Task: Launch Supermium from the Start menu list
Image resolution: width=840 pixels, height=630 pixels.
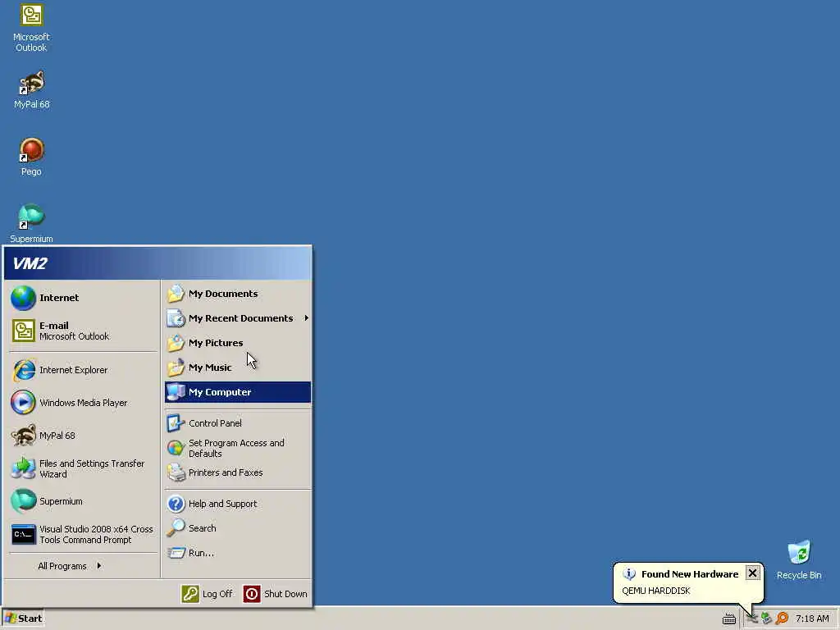Action: pyautogui.click(x=84, y=501)
